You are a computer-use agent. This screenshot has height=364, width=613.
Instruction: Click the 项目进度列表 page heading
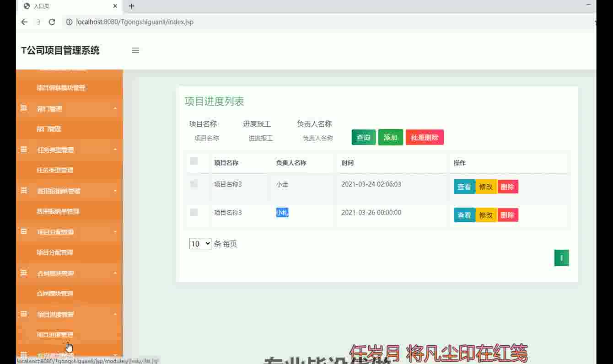(215, 102)
